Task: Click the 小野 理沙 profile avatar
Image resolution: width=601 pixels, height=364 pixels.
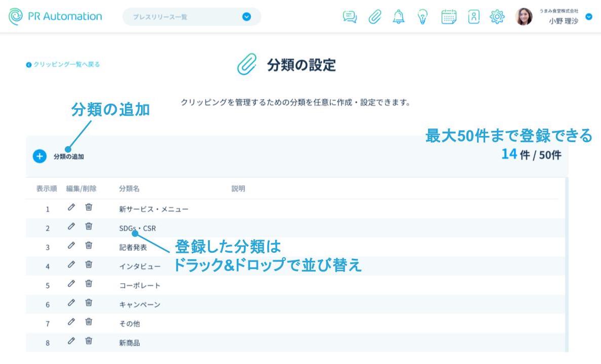Action: click(x=524, y=17)
